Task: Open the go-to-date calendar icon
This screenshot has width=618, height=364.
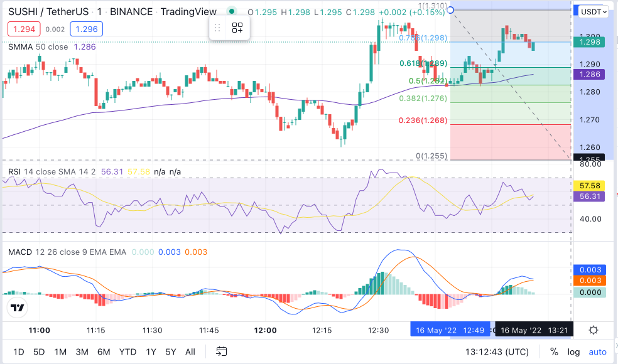Action: coord(222,351)
